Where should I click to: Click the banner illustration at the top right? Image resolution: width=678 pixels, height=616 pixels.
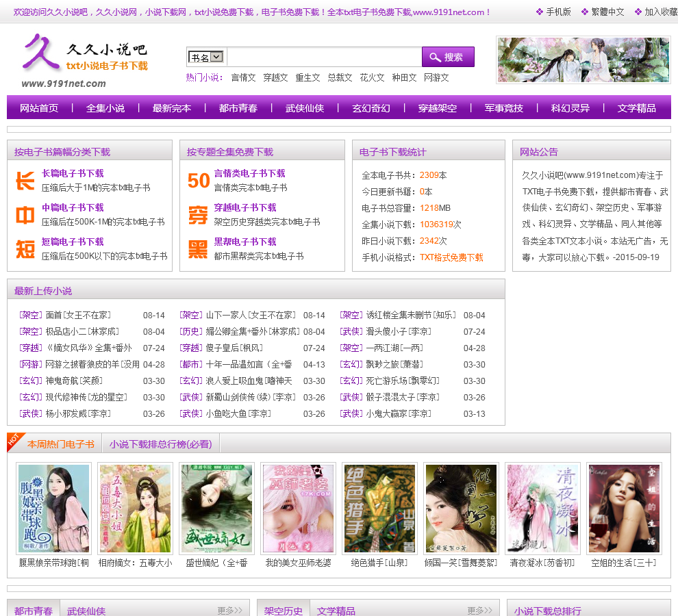583,60
